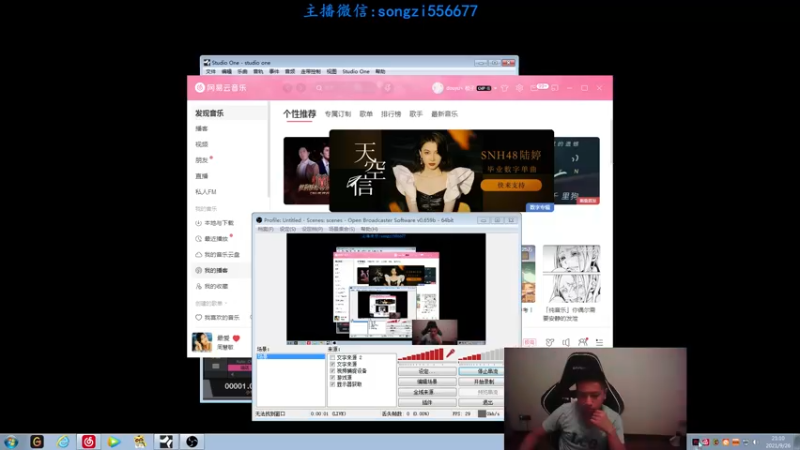Open the left carousel banner with two men

[x=306, y=170]
